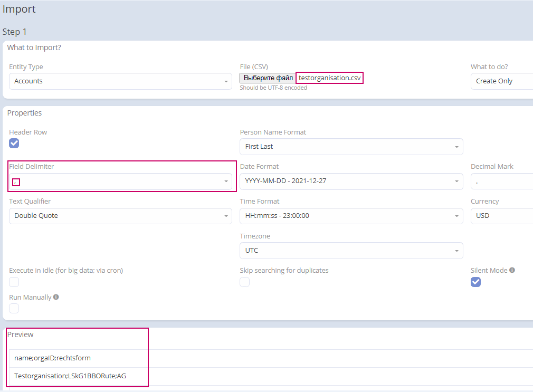Click the Выберите файл file chooser button

(x=268, y=78)
